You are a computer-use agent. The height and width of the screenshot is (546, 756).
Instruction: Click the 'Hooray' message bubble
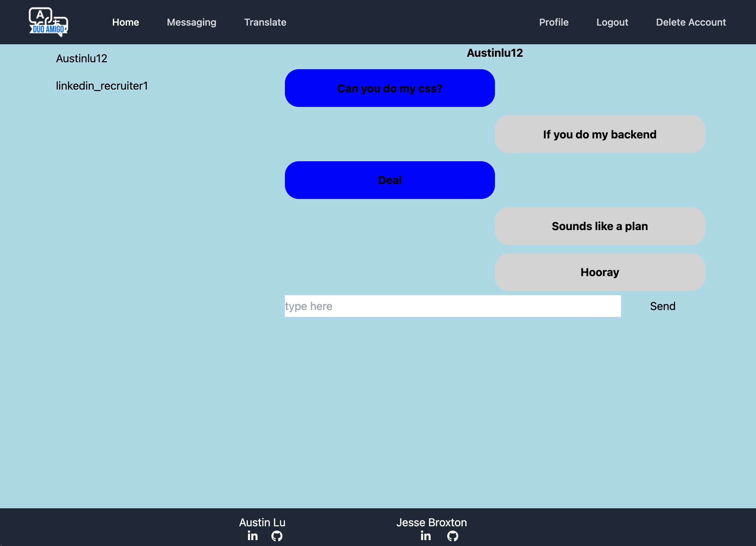click(600, 272)
